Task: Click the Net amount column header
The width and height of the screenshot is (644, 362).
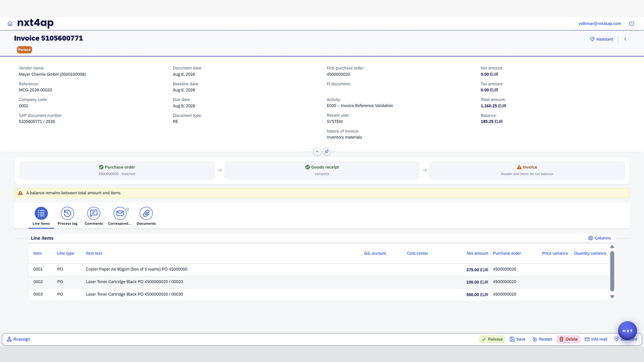Action: point(477,253)
